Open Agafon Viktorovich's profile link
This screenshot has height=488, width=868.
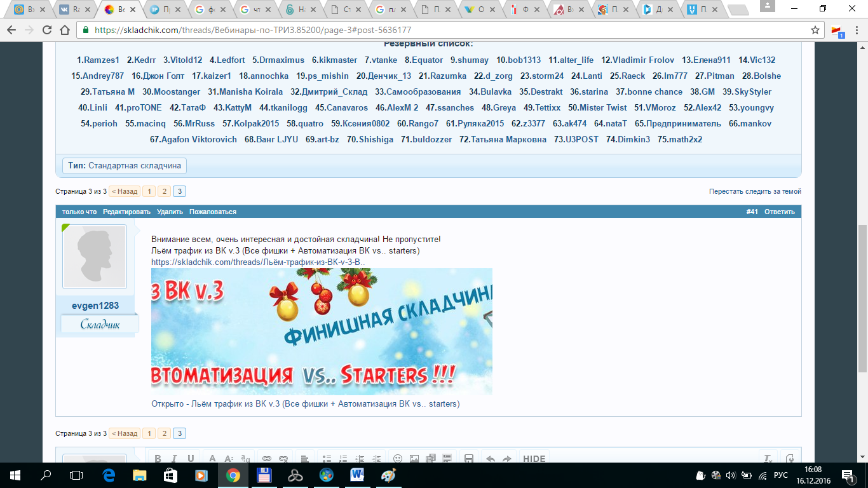click(x=199, y=139)
